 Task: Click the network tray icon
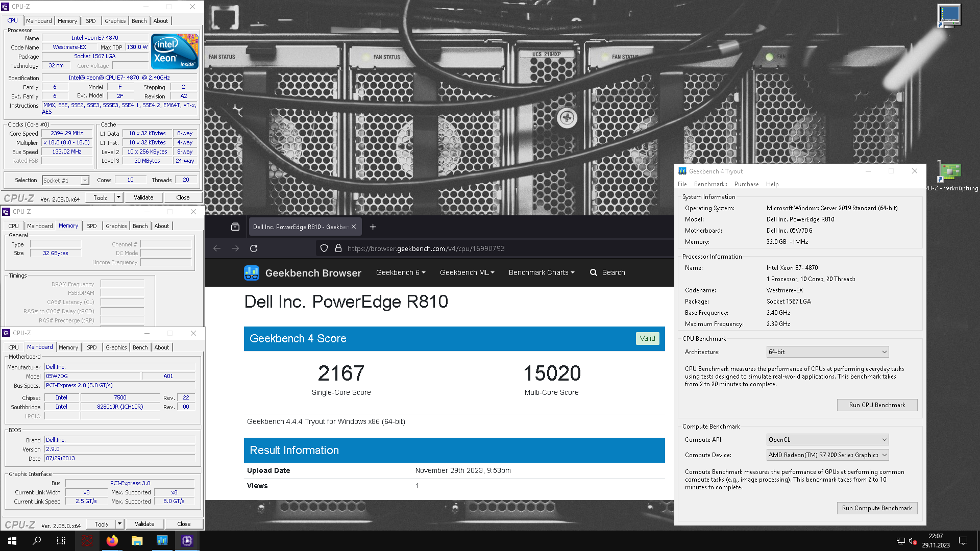tap(900, 541)
